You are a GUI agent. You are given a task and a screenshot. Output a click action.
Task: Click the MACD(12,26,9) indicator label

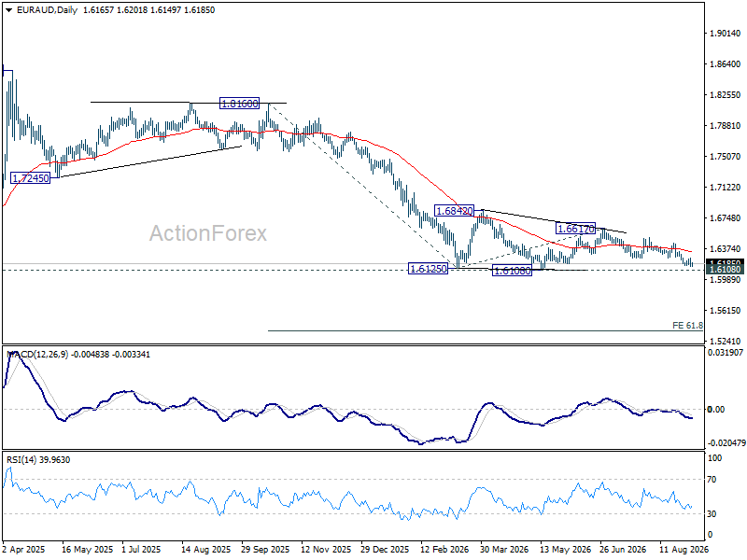(x=37, y=355)
